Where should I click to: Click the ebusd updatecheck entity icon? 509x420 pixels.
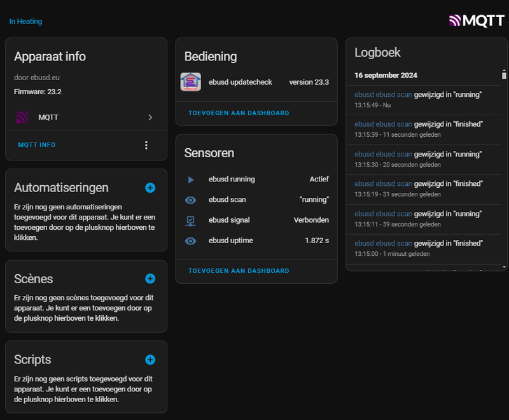click(191, 82)
